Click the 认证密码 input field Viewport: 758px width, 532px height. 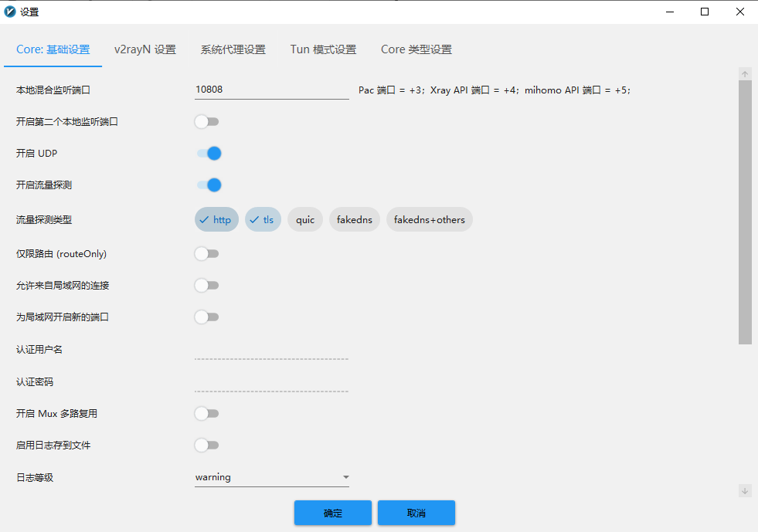click(x=272, y=381)
